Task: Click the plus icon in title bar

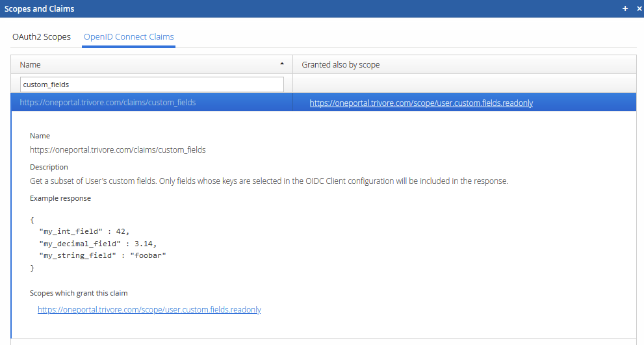Action: click(x=625, y=9)
